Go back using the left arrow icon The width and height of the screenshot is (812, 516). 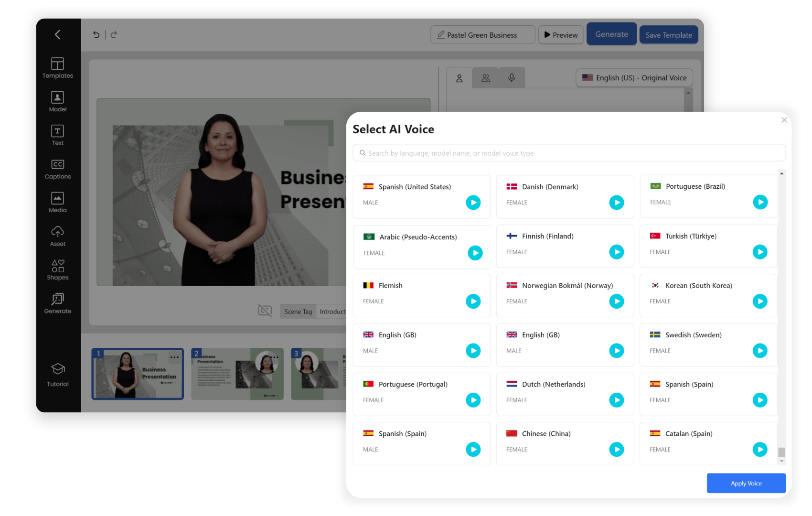[57, 34]
